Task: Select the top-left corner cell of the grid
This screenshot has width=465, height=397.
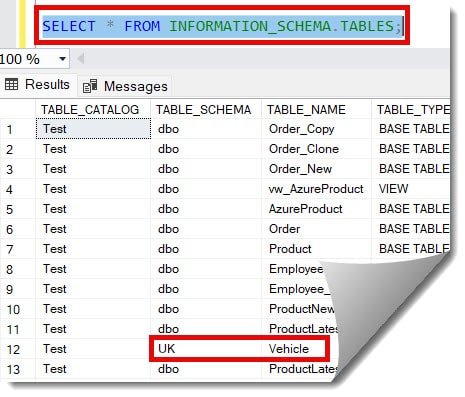Action: [x=18, y=109]
